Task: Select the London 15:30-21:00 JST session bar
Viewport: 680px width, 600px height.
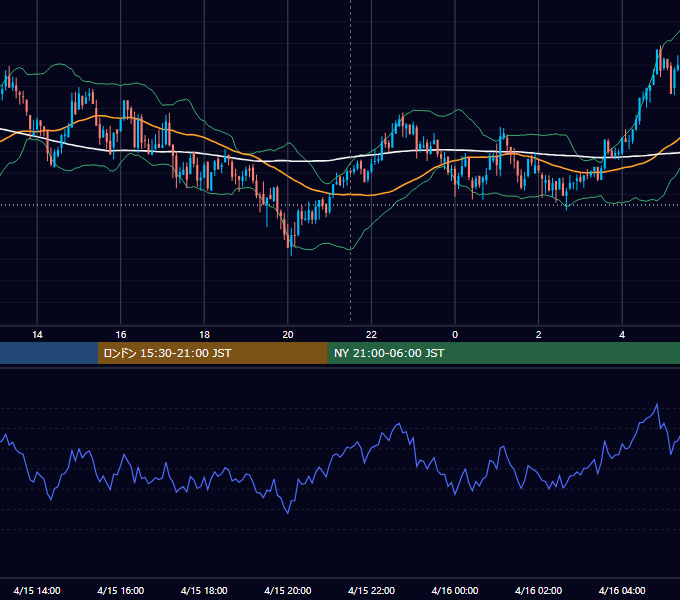Action: pos(212,353)
